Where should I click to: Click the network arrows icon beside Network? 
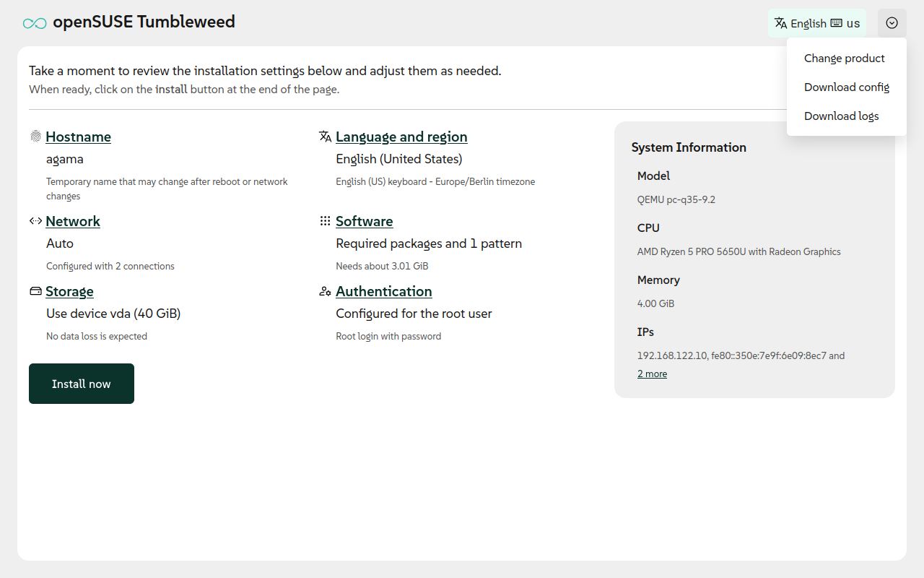tap(35, 220)
